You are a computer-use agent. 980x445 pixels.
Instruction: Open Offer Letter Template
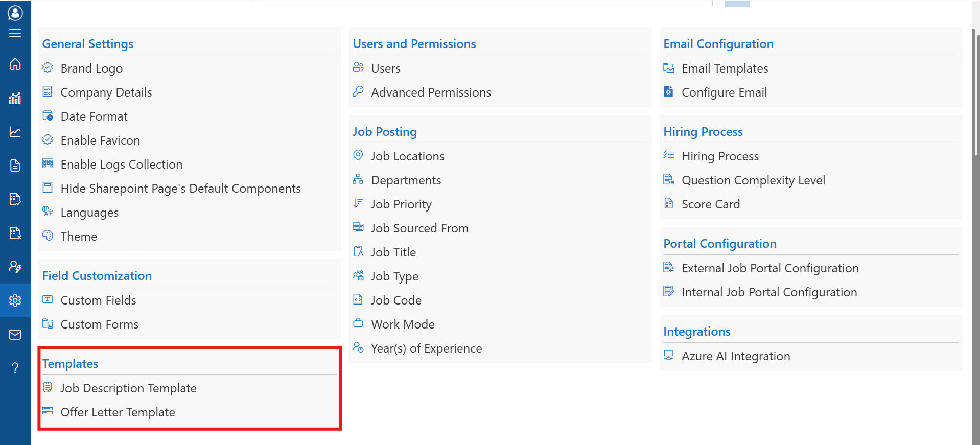[x=118, y=412]
